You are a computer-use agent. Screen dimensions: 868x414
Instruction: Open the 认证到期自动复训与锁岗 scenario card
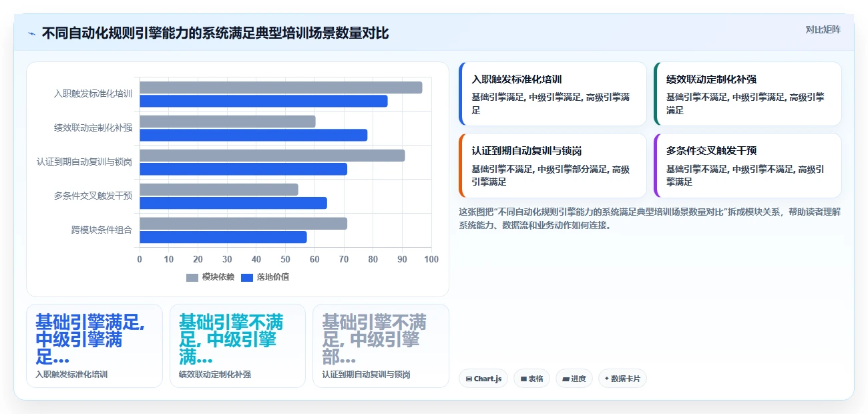click(552, 166)
